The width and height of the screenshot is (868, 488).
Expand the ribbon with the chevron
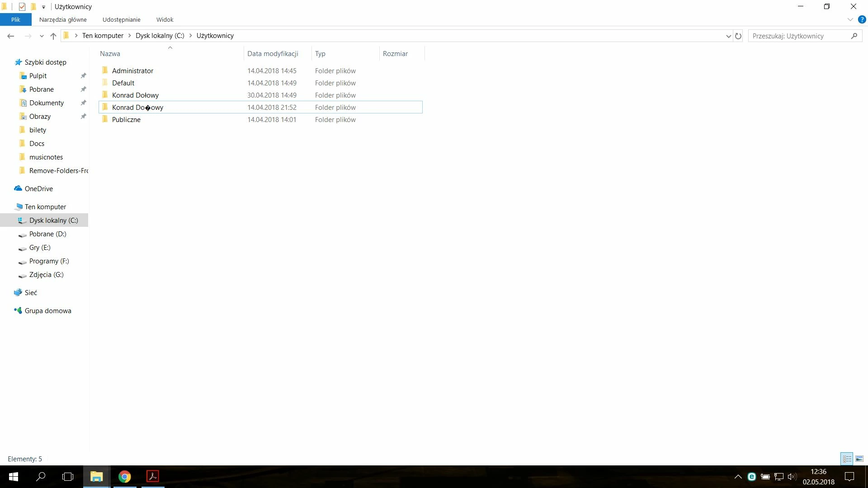850,20
